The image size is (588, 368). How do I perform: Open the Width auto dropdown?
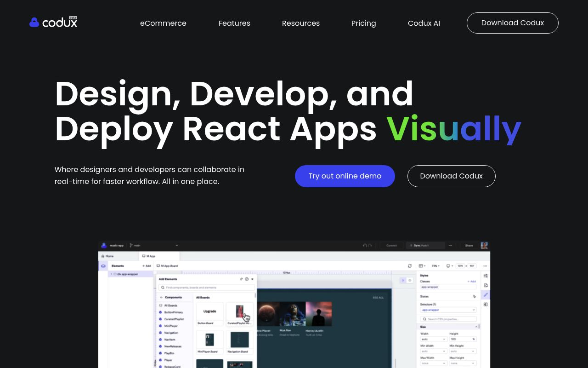tap(433, 339)
